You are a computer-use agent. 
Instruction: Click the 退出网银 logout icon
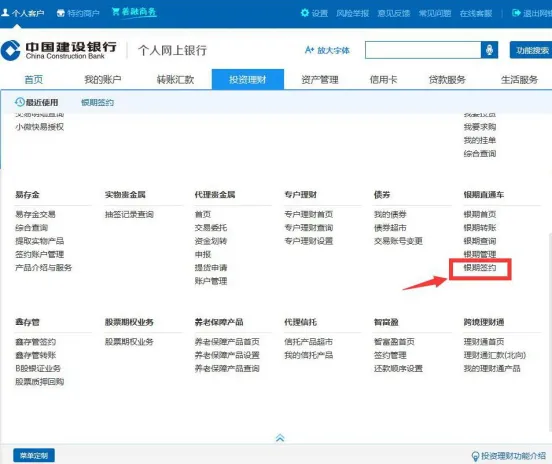pyautogui.click(x=516, y=13)
